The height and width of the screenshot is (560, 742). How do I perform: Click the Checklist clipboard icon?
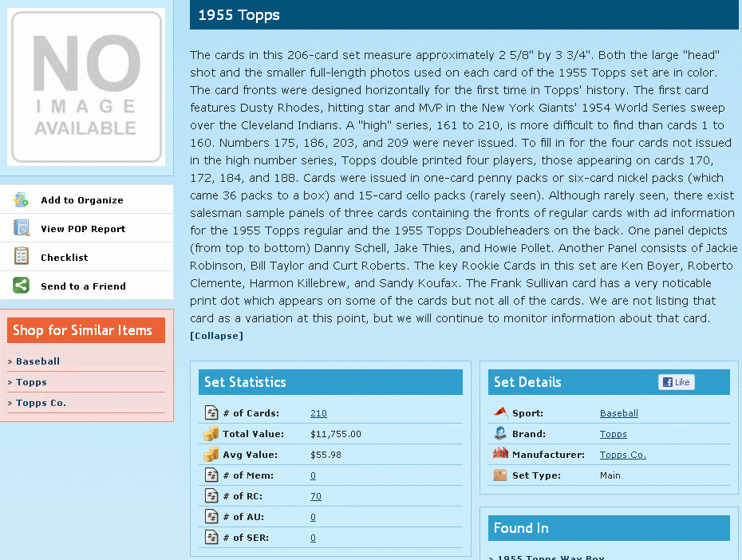pyautogui.click(x=21, y=256)
